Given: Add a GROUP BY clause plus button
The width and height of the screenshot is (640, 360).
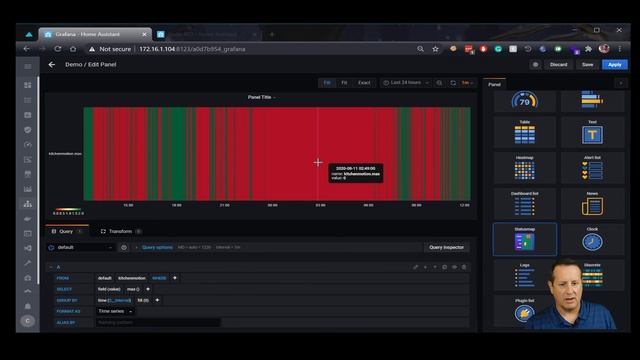Looking at the screenshot, I should pos(157,300).
